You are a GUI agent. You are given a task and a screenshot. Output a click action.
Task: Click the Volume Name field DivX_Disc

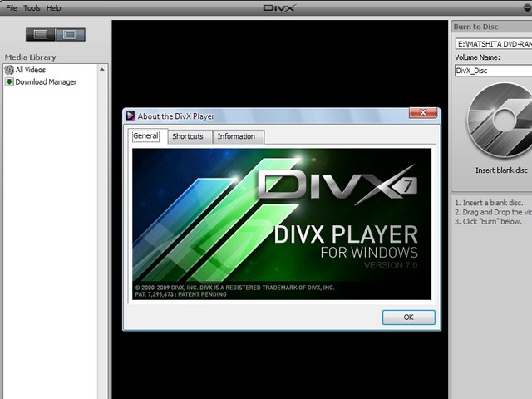493,71
